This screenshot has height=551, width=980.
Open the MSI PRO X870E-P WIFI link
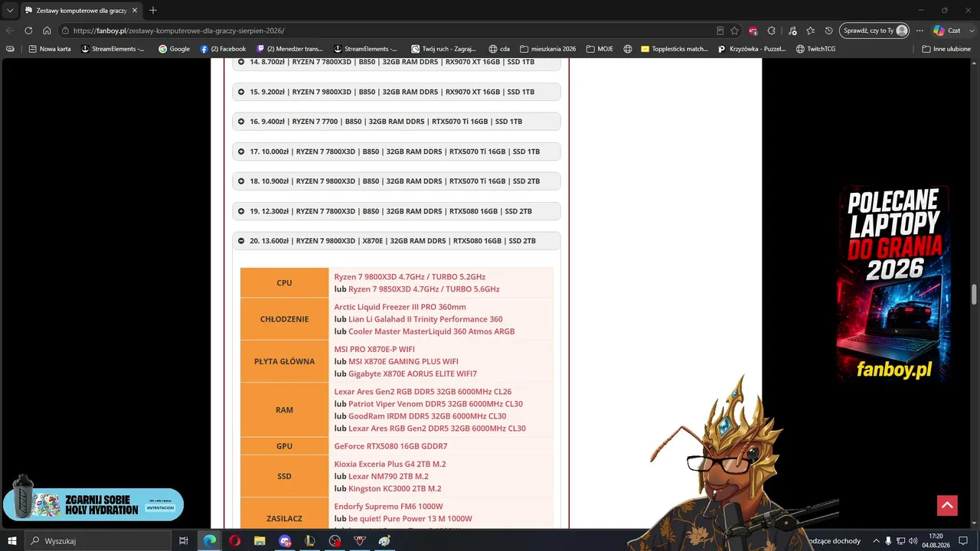[374, 349]
